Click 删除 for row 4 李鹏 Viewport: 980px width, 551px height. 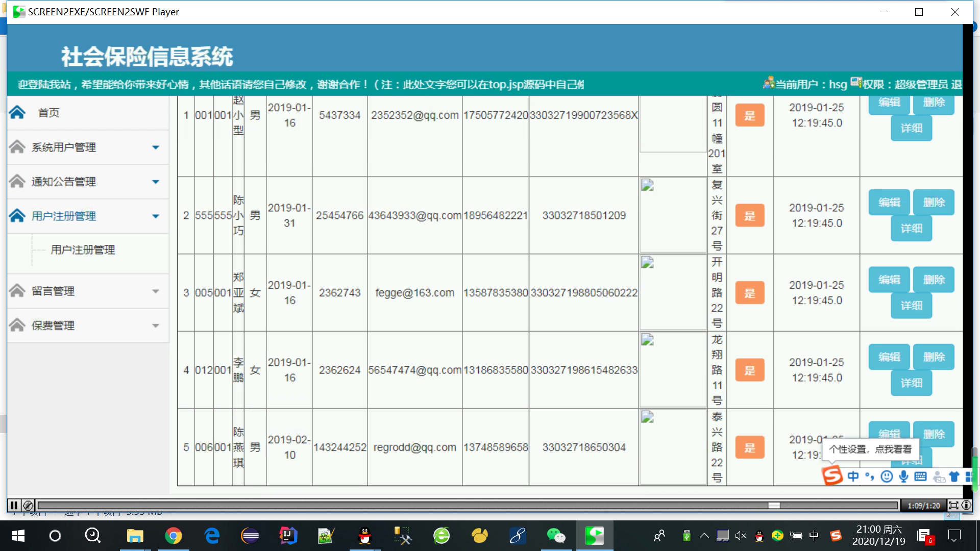[x=934, y=357]
